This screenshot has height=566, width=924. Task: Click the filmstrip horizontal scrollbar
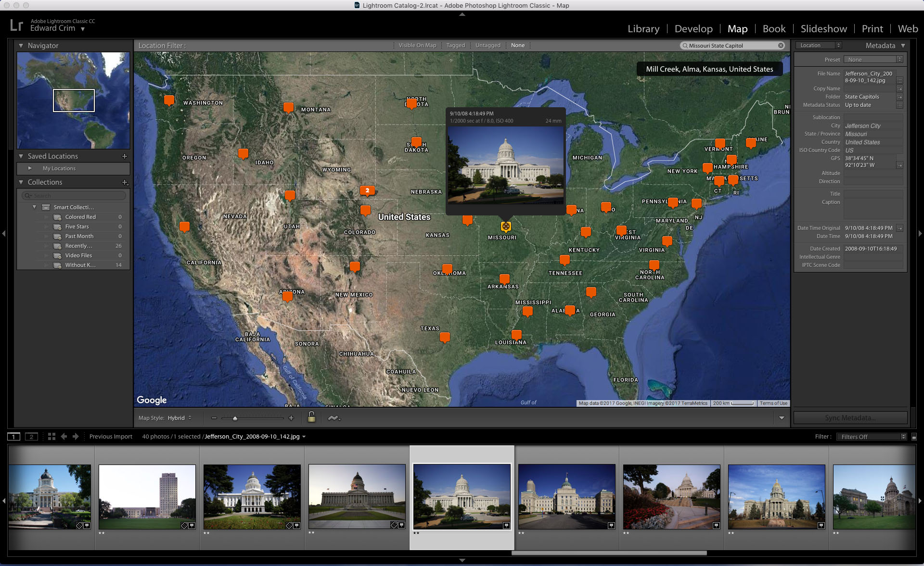click(x=609, y=553)
